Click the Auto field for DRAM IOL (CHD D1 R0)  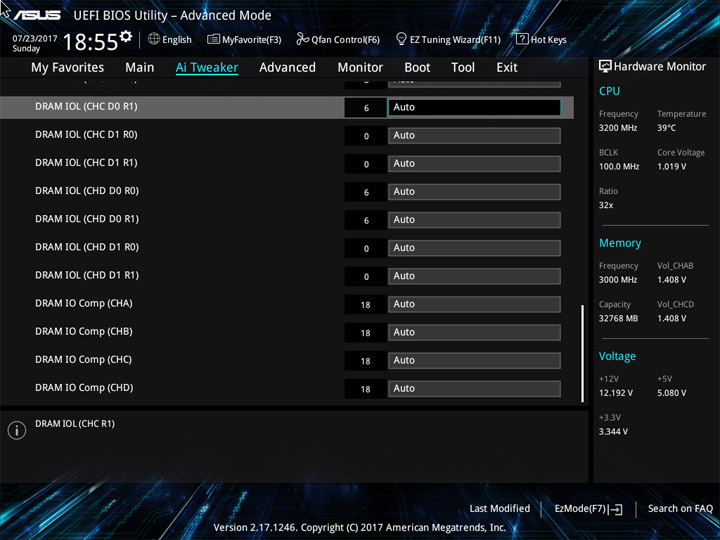tap(474, 248)
